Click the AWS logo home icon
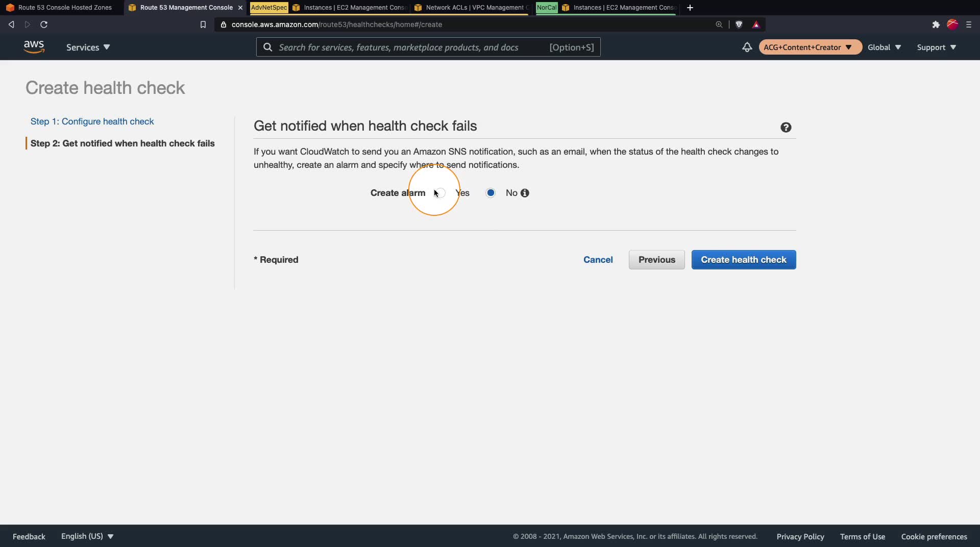This screenshot has height=547, width=980. (x=34, y=47)
